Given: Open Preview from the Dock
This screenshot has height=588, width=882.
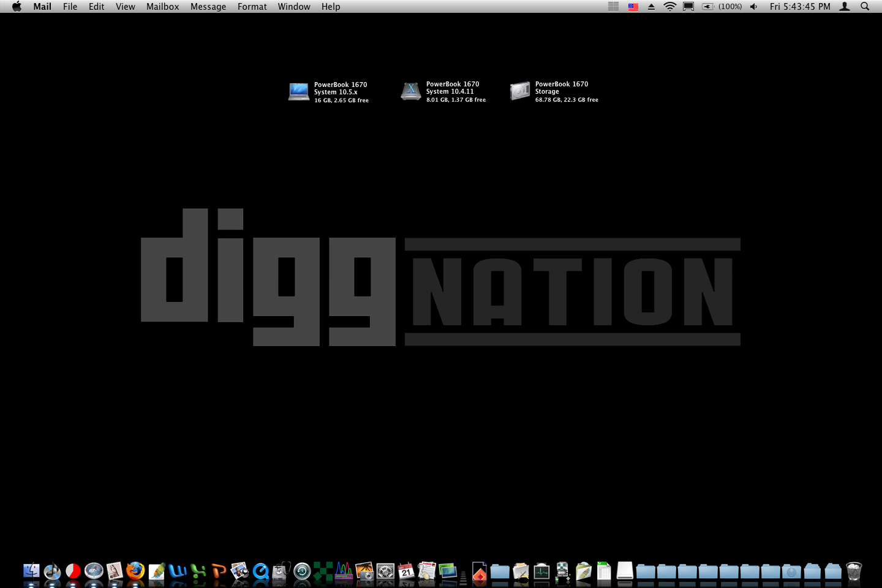Looking at the screenshot, I should (x=239, y=571).
